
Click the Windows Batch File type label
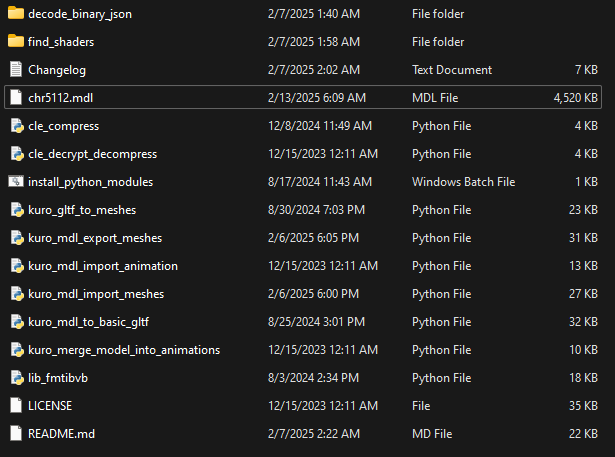pyautogui.click(x=464, y=182)
